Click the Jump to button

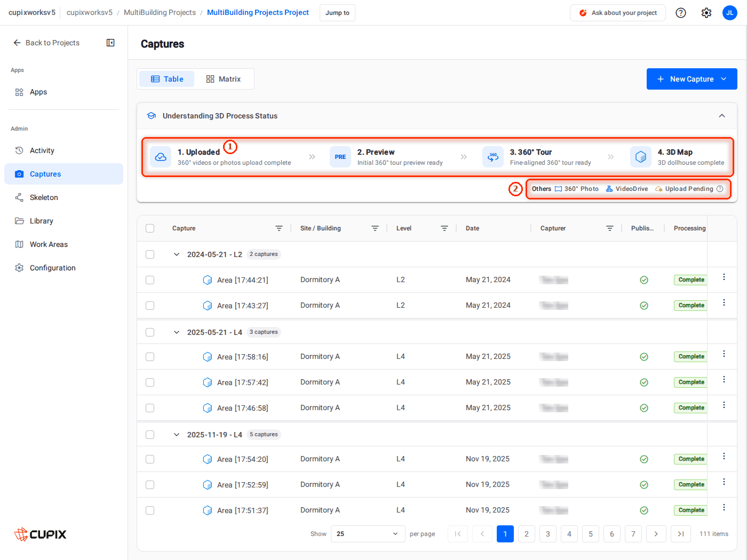(337, 13)
